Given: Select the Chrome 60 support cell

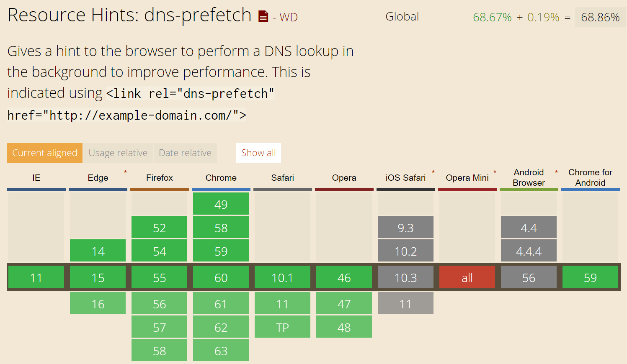Looking at the screenshot, I should click(x=221, y=277).
